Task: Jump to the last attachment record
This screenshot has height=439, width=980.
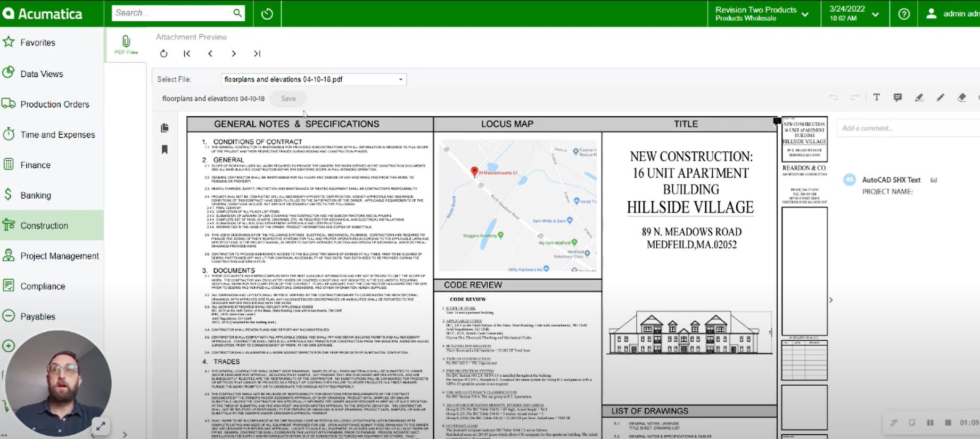Action: click(257, 53)
